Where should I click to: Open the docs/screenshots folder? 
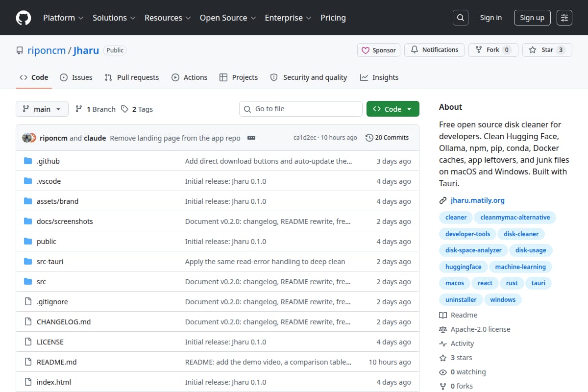pyautogui.click(x=65, y=221)
